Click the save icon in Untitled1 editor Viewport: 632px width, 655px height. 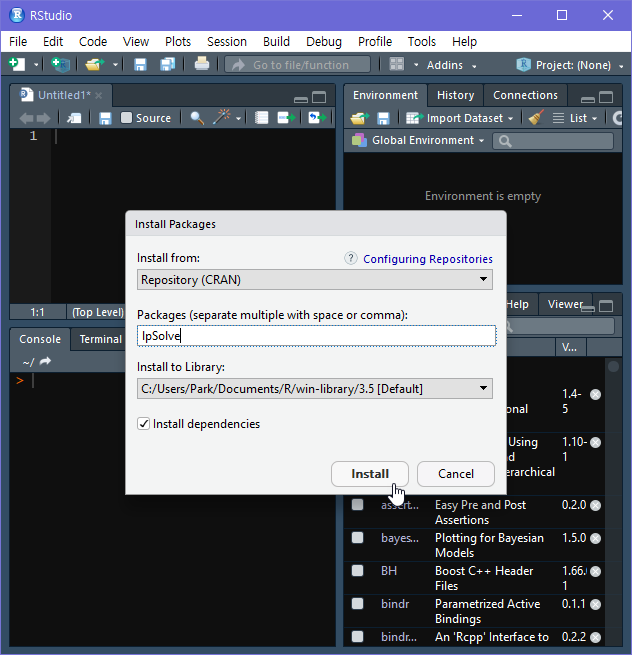tap(105, 118)
